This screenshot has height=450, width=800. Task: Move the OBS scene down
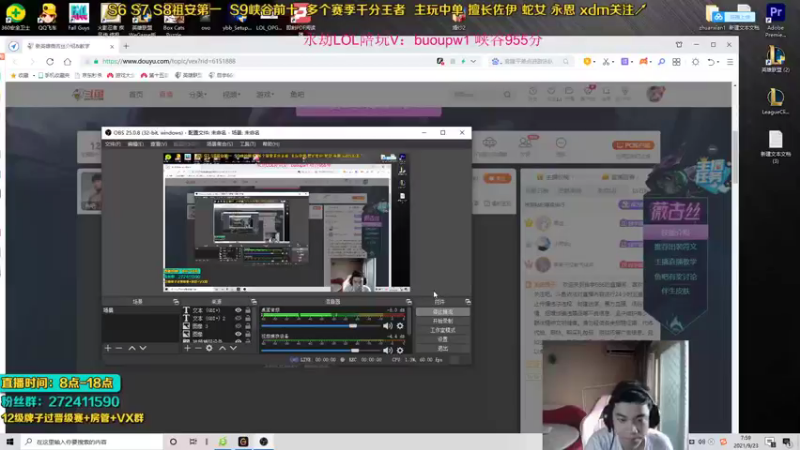143,348
